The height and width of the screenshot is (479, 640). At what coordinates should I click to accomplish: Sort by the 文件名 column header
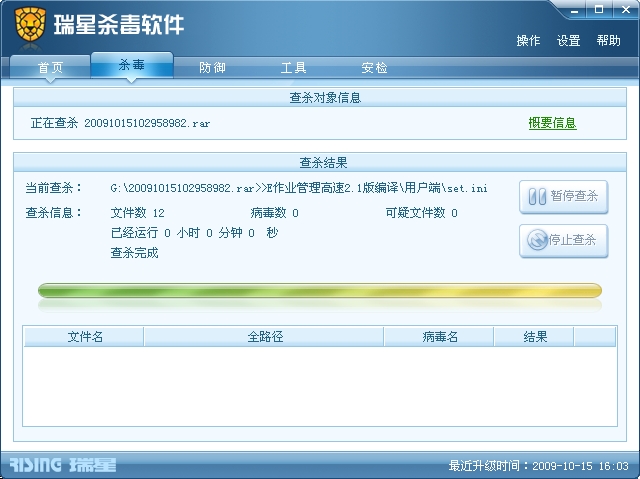coord(84,337)
